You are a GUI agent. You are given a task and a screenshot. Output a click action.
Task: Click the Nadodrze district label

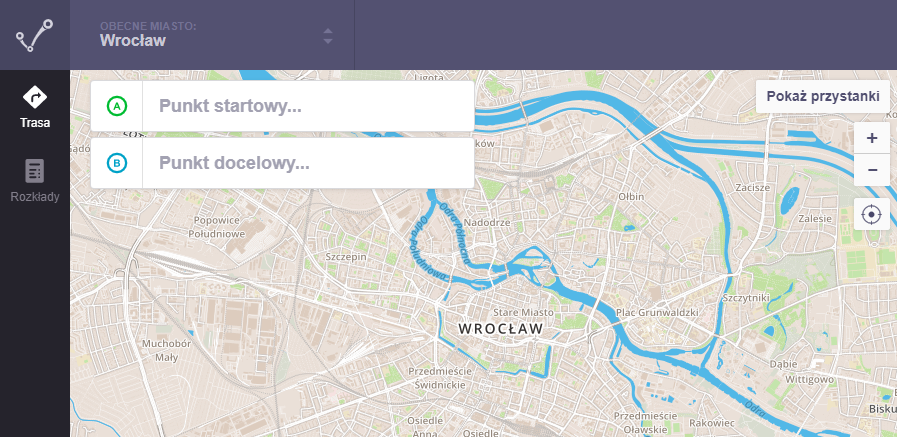click(487, 222)
